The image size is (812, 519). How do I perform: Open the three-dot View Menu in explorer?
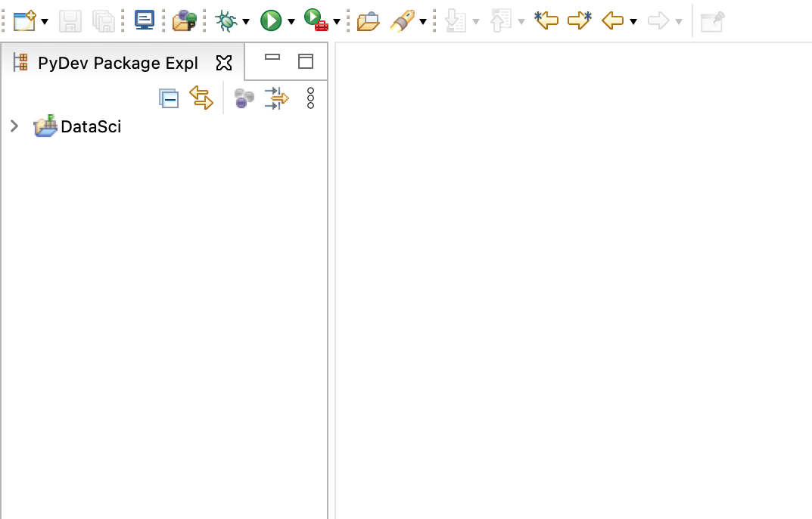pos(310,98)
